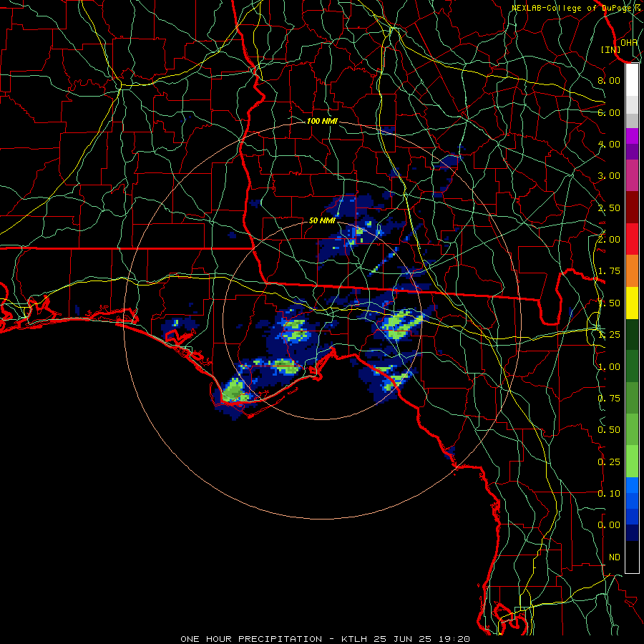Click the [IN] units label
The width and height of the screenshot is (644, 644).
pyautogui.click(x=611, y=49)
